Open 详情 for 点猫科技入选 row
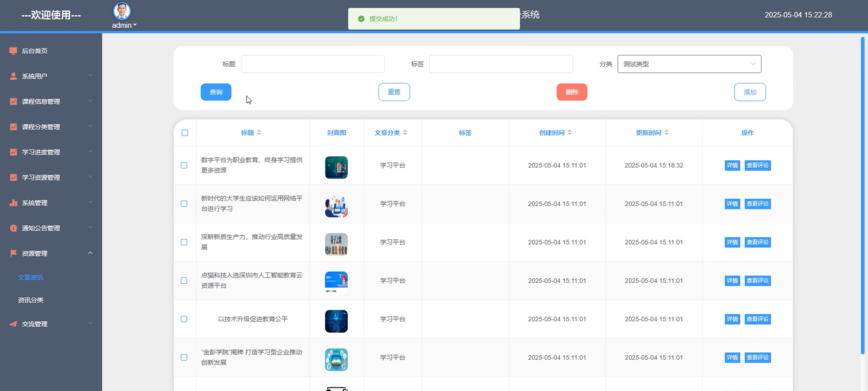Viewport: 868px width, 391px height. pyautogui.click(x=732, y=280)
